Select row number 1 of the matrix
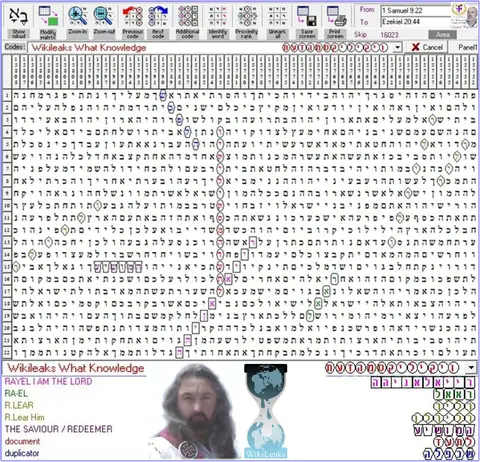The width and height of the screenshot is (480, 462). point(7,95)
